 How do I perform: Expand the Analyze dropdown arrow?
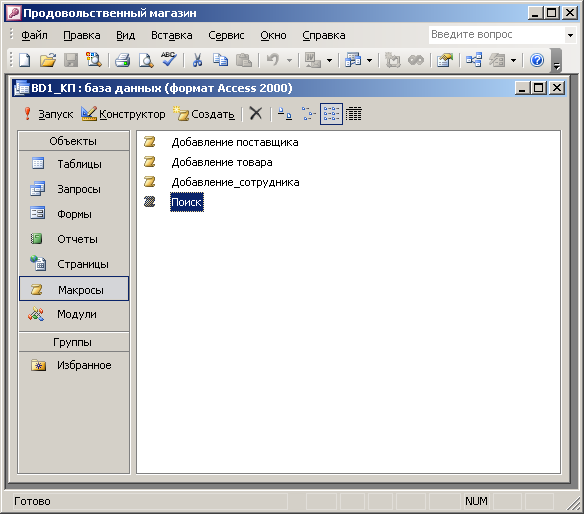tap(369, 60)
